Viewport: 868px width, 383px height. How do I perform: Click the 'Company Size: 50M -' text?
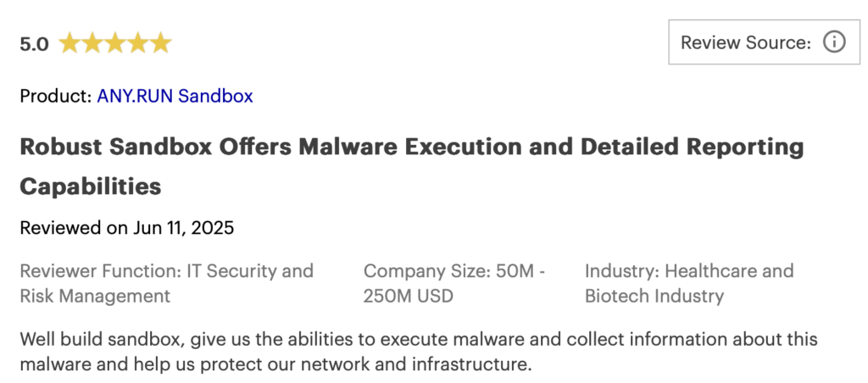click(x=453, y=271)
